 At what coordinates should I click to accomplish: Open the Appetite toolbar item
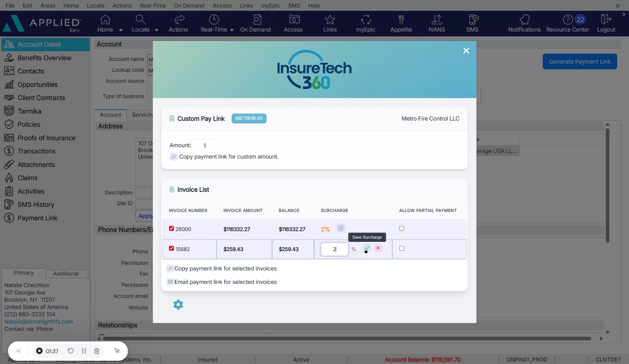(401, 23)
